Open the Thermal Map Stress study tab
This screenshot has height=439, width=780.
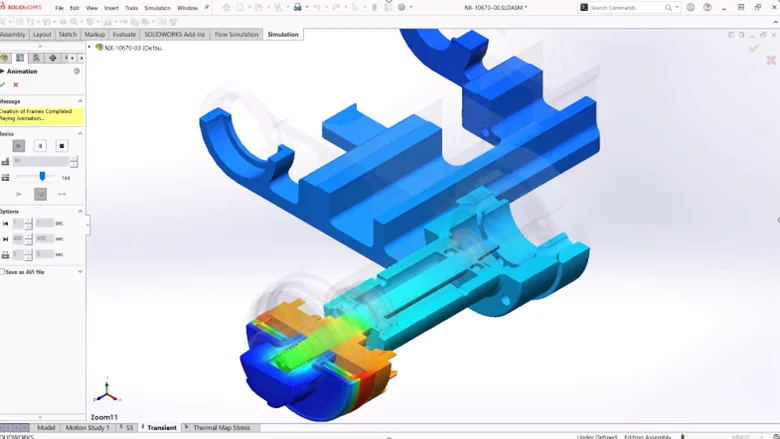click(221, 428)
